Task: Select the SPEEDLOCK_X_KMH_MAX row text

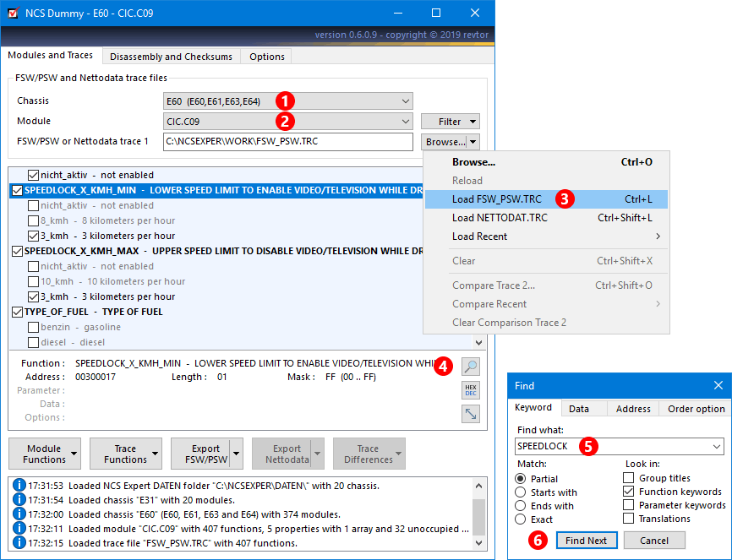Action: (224, 251)
